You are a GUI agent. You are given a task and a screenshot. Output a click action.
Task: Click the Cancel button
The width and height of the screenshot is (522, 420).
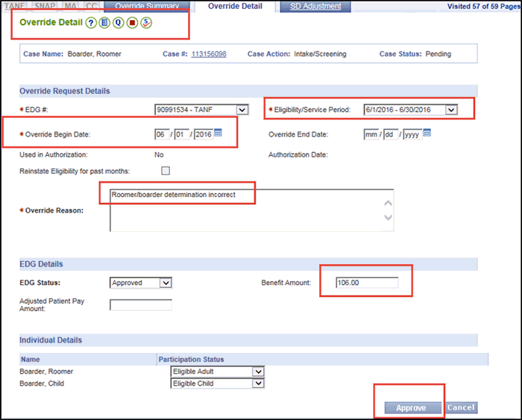point(461,407)
